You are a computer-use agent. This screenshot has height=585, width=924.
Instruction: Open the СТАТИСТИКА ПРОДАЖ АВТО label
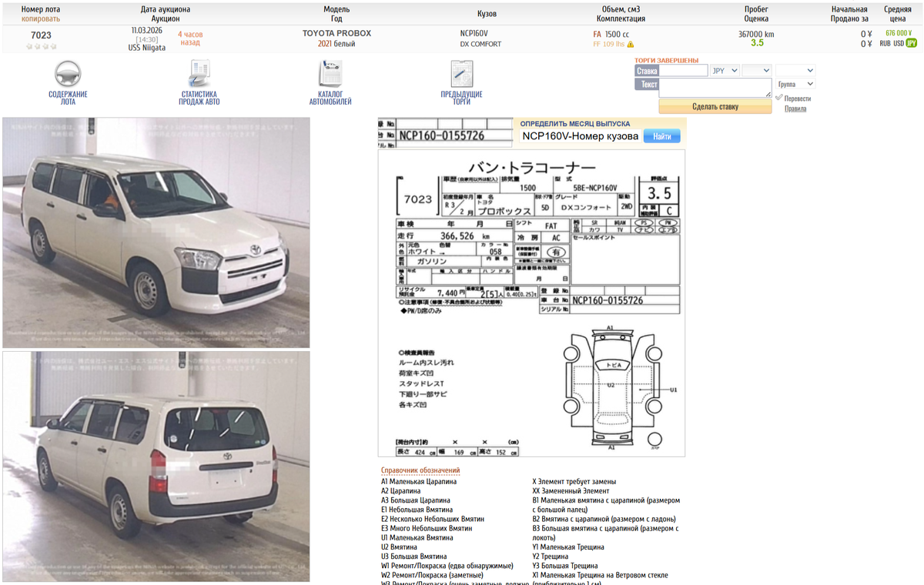pos(199,98)
